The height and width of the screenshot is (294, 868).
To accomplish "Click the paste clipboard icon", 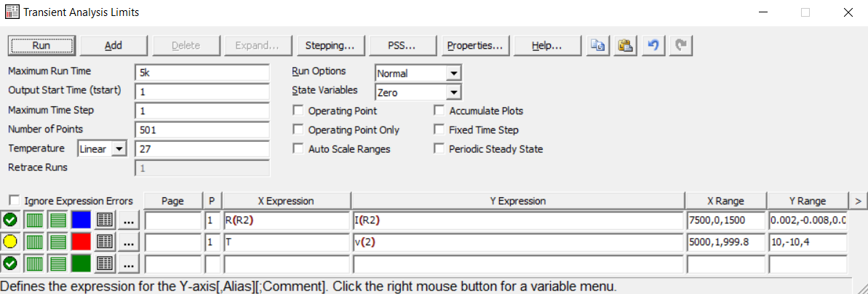I will pos(625,45).
